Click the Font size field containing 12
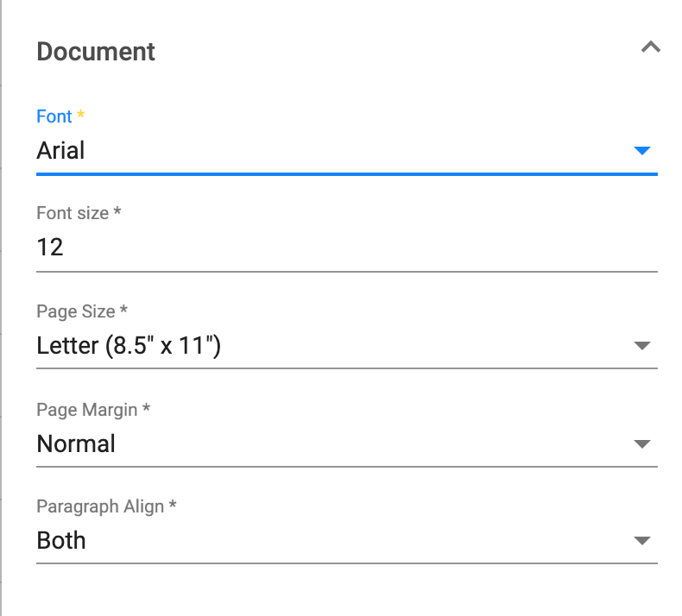This screenshot has width=682, height=616. pyautogui.click(x=347, y=248)
